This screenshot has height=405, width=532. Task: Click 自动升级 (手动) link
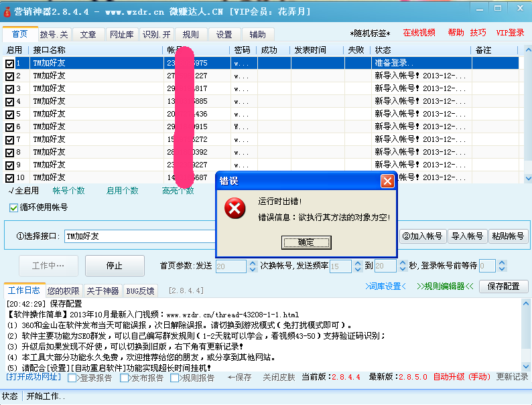[x=462, y=377]
